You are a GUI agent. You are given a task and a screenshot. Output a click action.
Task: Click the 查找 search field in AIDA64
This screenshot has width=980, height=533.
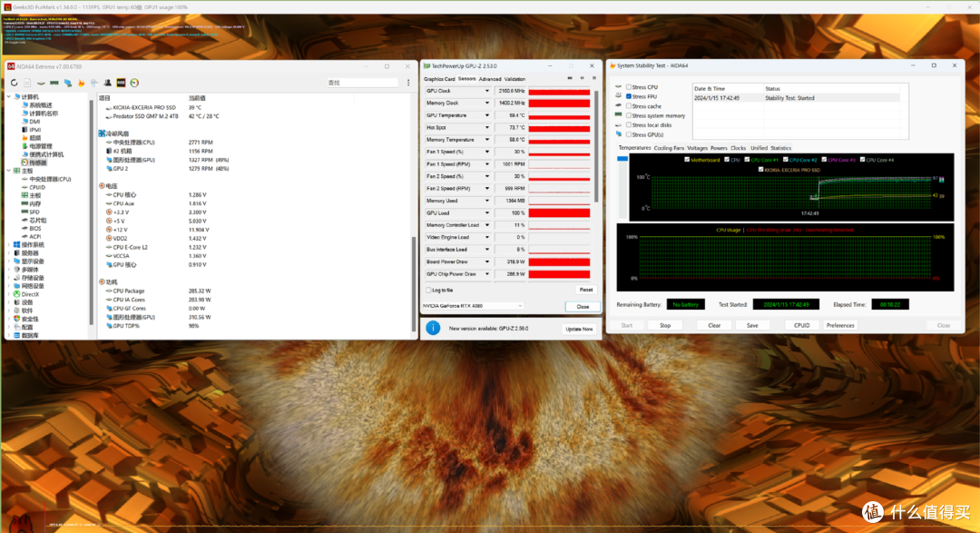pos(362,83)
